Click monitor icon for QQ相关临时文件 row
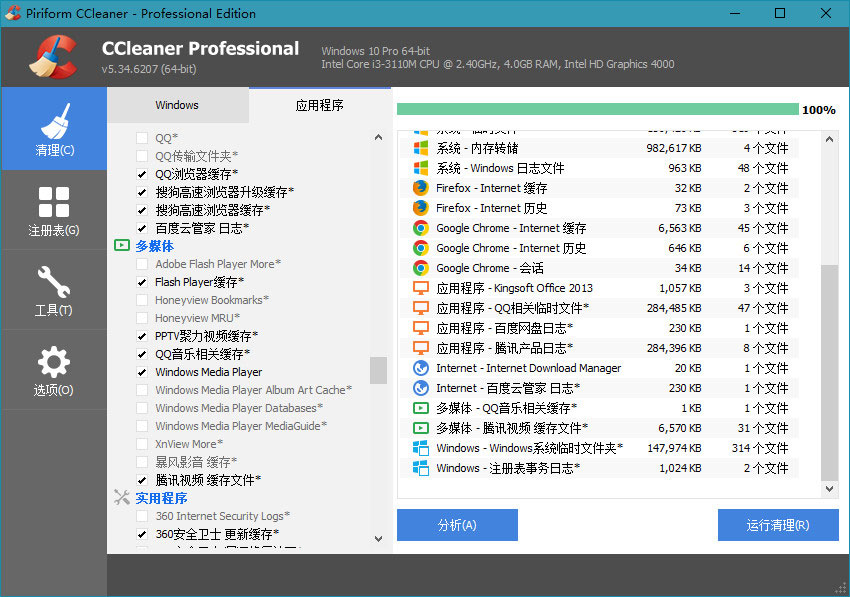 [421, 308]
